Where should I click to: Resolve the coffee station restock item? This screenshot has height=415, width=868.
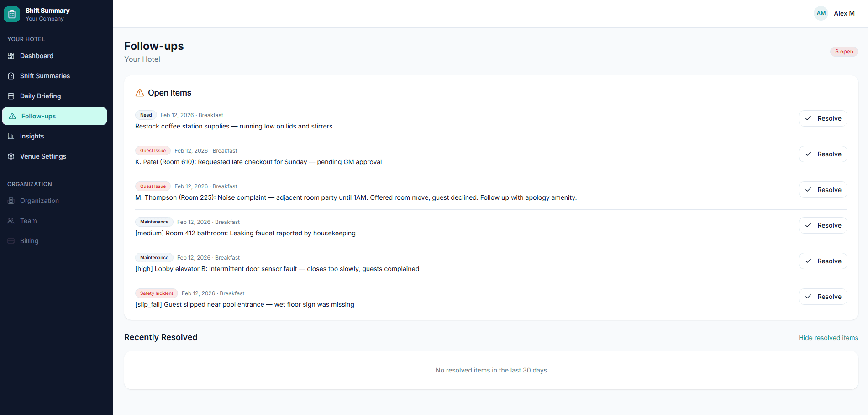coord(822,118)
